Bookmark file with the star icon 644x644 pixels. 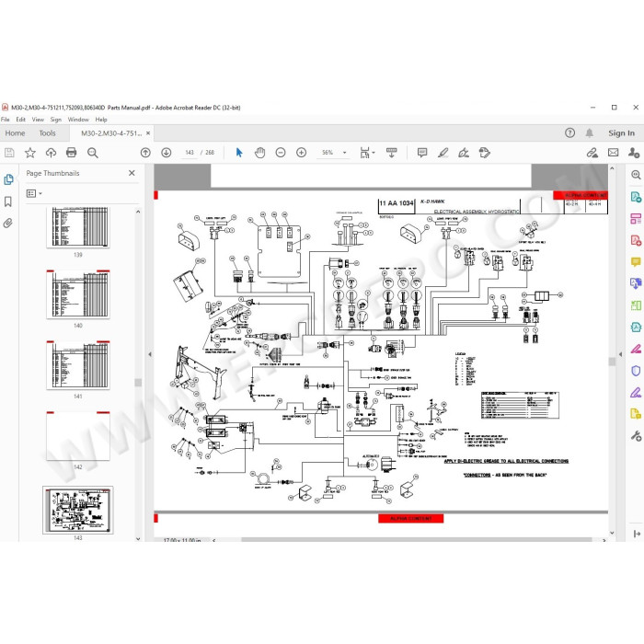[30, 153]
